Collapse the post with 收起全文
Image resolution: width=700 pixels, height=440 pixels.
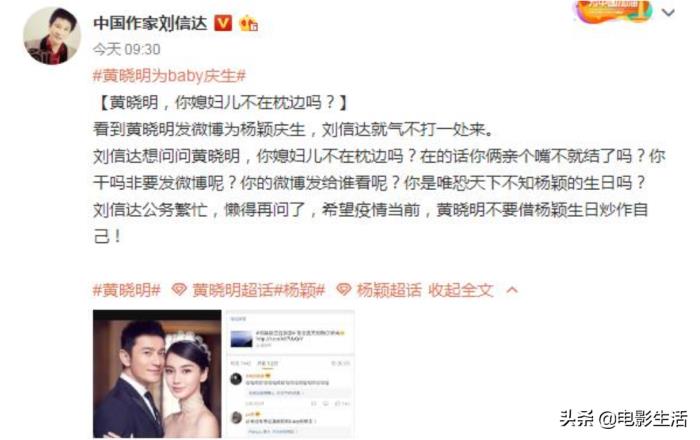point(461,290)
